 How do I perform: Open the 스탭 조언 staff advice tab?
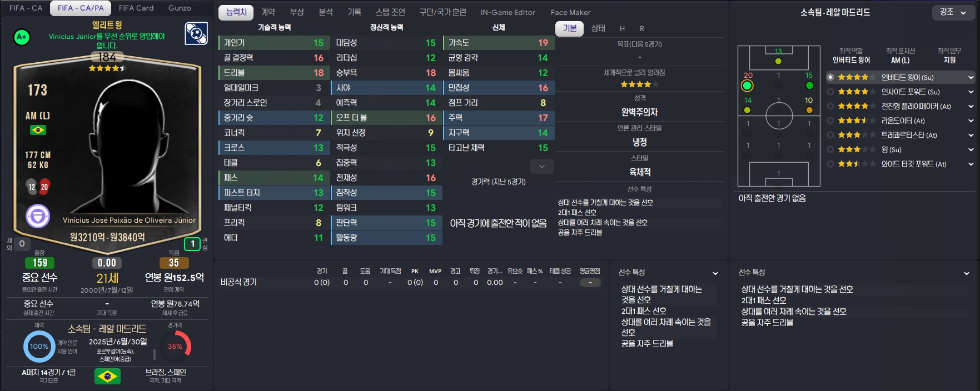(390, 12)
